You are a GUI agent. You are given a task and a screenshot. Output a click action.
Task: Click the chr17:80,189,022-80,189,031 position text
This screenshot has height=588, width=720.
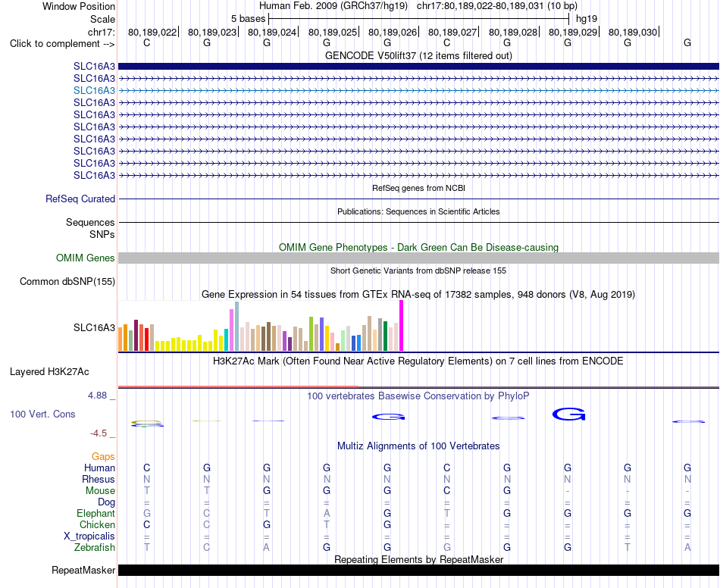click(480, 6)
